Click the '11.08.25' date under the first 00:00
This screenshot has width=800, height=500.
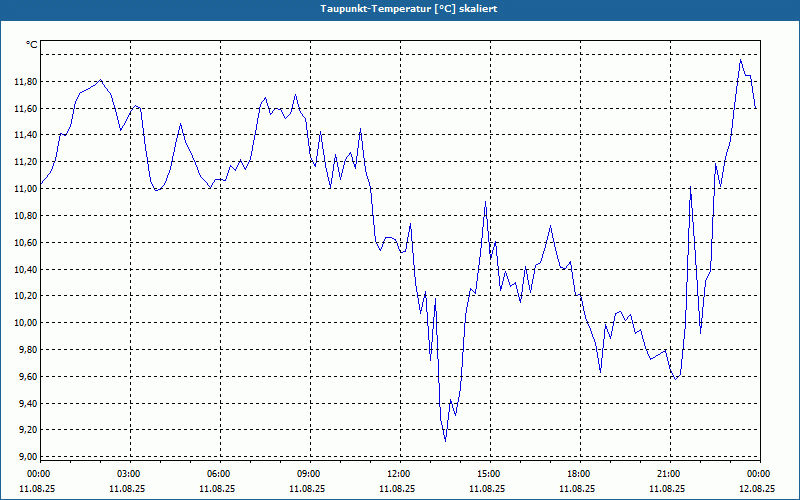click(x=37, y=488)
